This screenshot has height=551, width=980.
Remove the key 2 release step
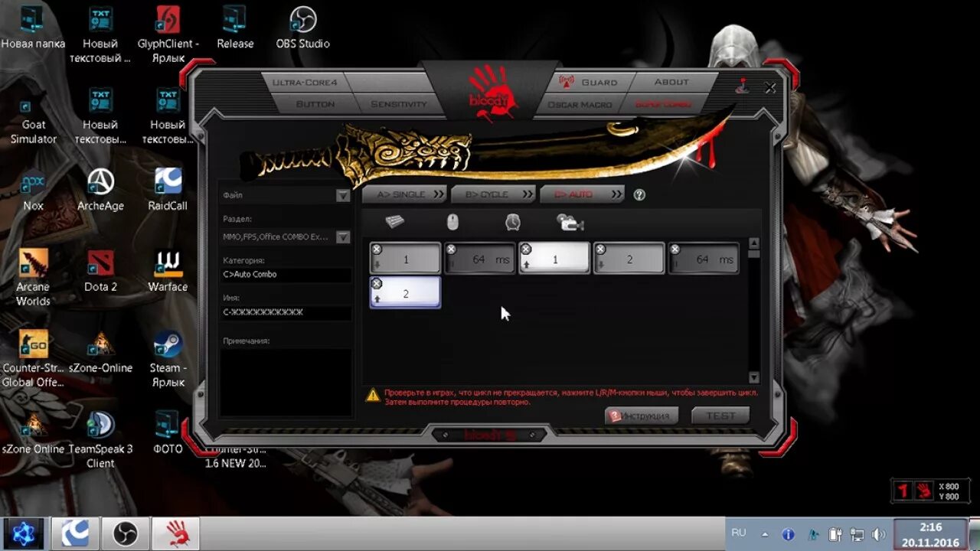[377, 284]
